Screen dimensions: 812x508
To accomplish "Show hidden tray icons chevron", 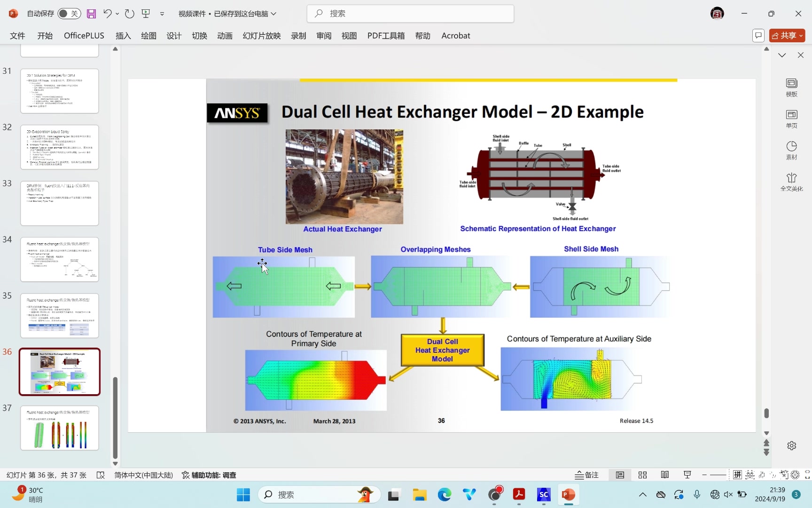I will click(643, 494).
